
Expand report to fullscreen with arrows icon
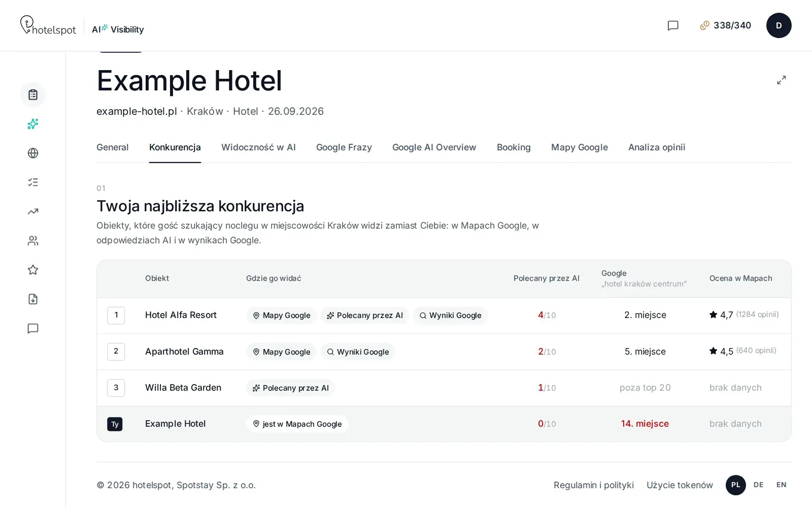point(782,80)
